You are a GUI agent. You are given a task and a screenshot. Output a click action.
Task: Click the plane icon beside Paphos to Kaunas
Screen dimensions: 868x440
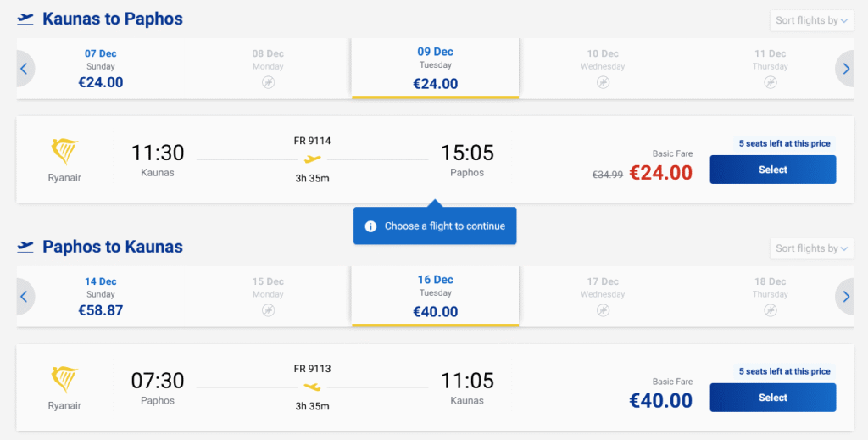coord(26,247)
